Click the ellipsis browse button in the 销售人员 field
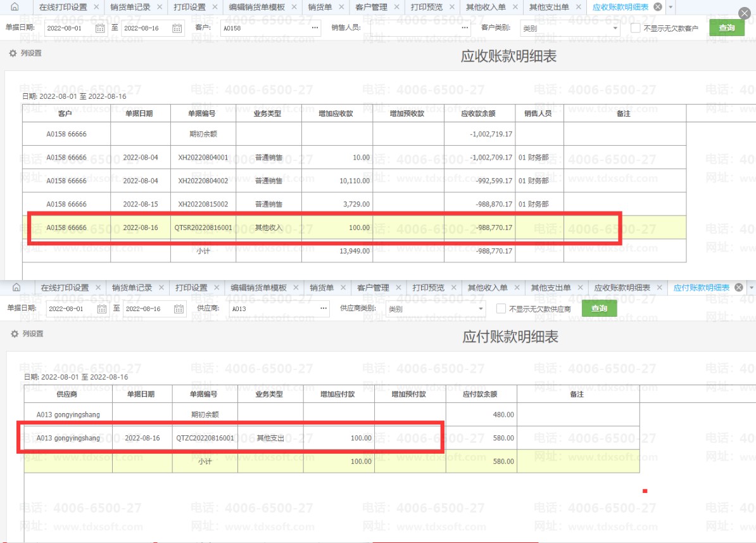 (465, 29)
